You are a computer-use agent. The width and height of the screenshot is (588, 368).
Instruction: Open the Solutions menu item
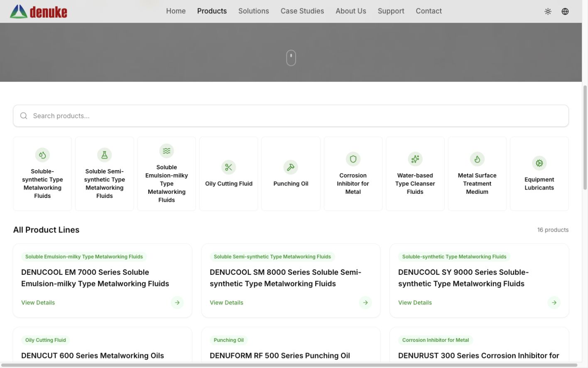click(254, 11)
